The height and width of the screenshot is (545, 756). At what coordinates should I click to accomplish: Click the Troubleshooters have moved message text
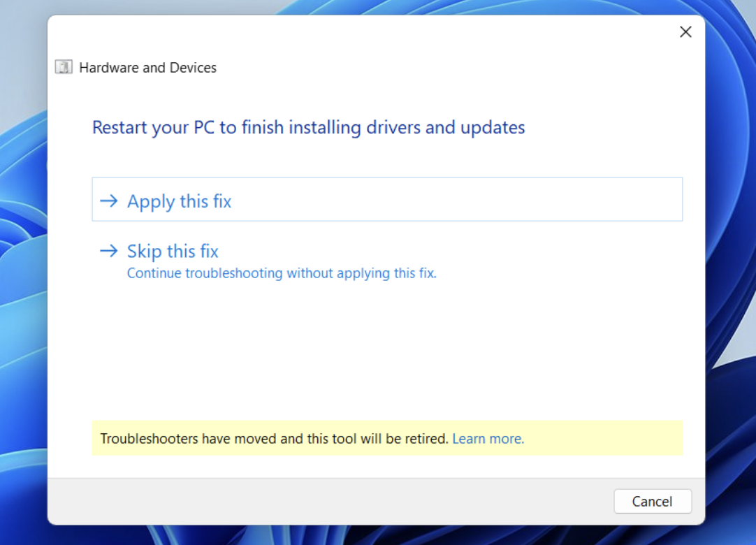pyautogui.click(x=274, y=438)
